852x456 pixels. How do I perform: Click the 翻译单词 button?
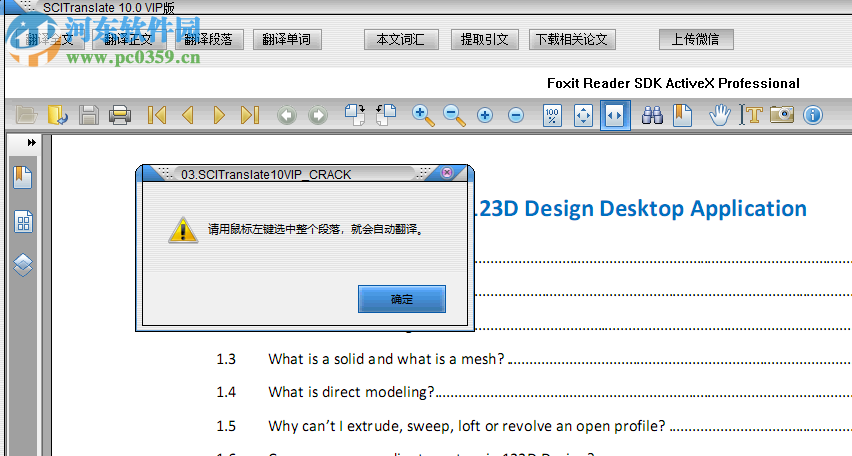(287, 39)
